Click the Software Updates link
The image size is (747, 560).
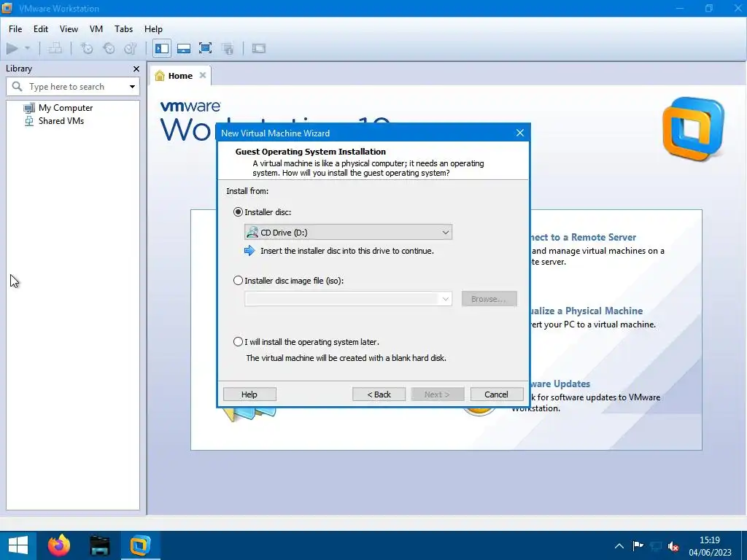click(560, 384)
